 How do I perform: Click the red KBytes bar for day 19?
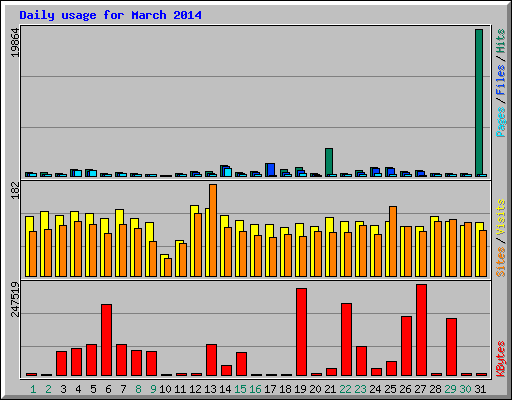click(x=301, y=332)
